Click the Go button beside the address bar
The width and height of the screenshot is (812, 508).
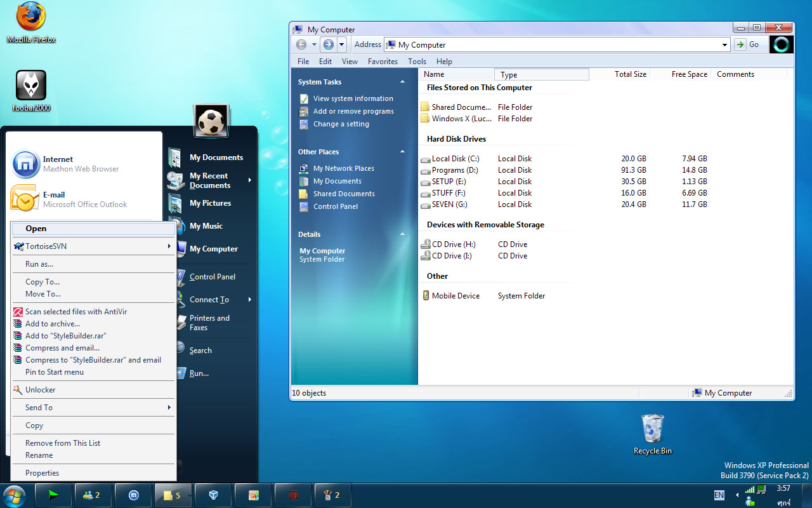pyautogui.click(x=747, y=44)
